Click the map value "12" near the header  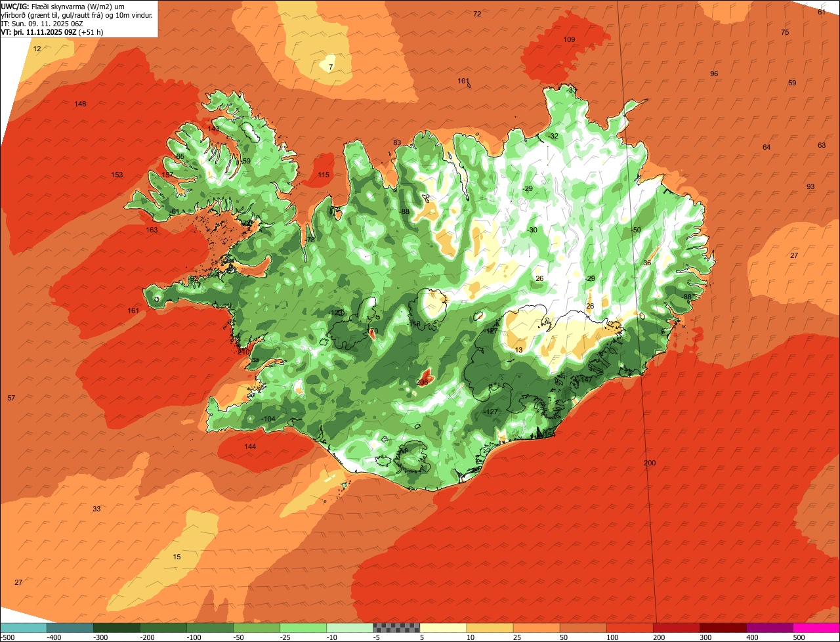[37, 49]
